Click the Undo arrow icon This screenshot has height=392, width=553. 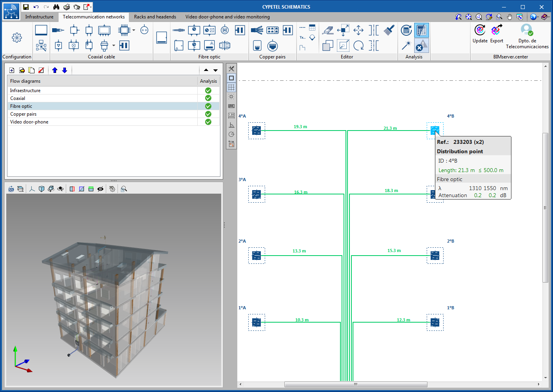click(36, 7)
